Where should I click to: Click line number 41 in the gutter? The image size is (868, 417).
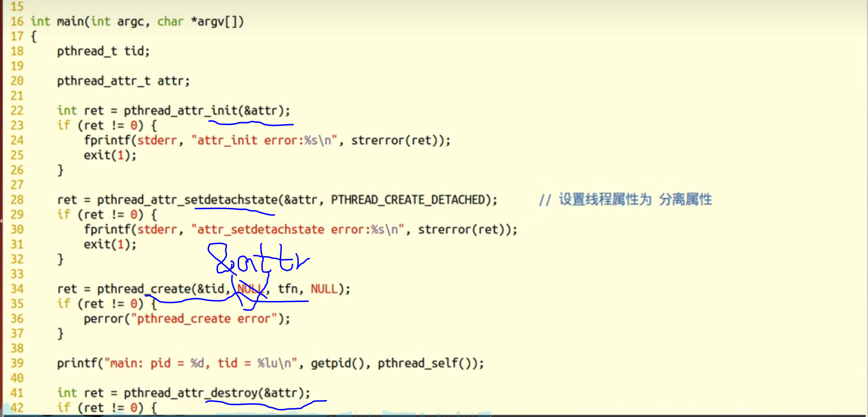[17, 393]
